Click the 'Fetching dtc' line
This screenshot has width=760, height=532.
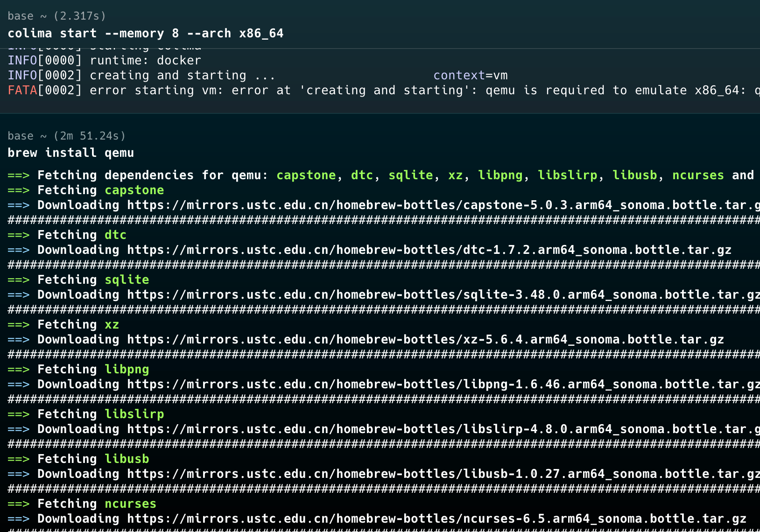click(x=67, y=235)
